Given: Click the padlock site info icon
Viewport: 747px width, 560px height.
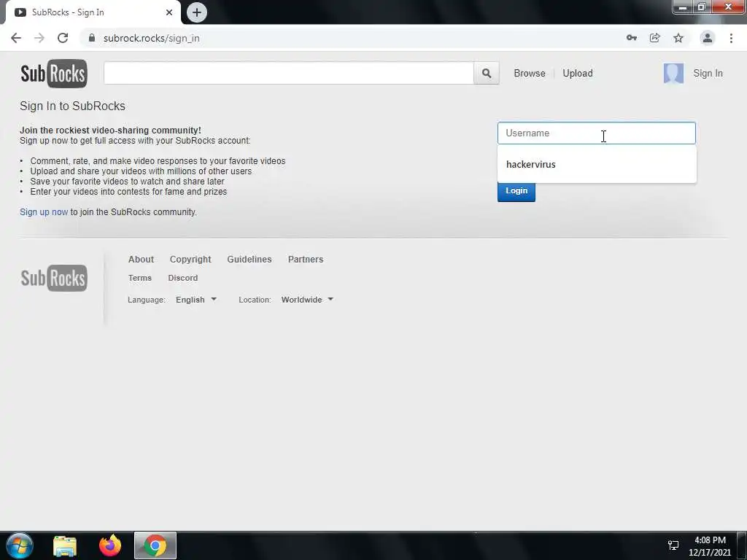Looking at the screenshot, I should [x=92, y=38].
